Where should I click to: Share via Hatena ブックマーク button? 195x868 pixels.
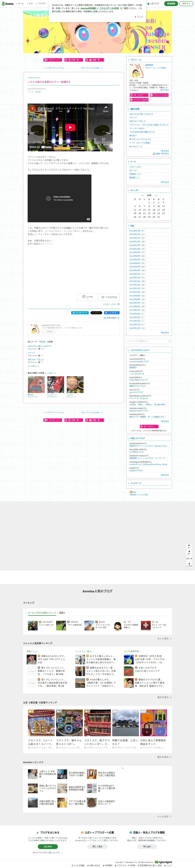(80, 313)
